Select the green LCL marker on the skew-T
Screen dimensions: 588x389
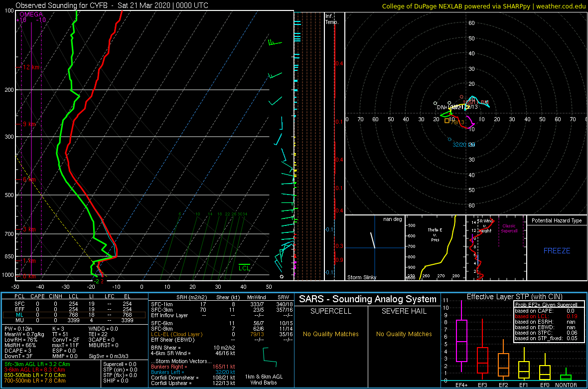point(245,267)
